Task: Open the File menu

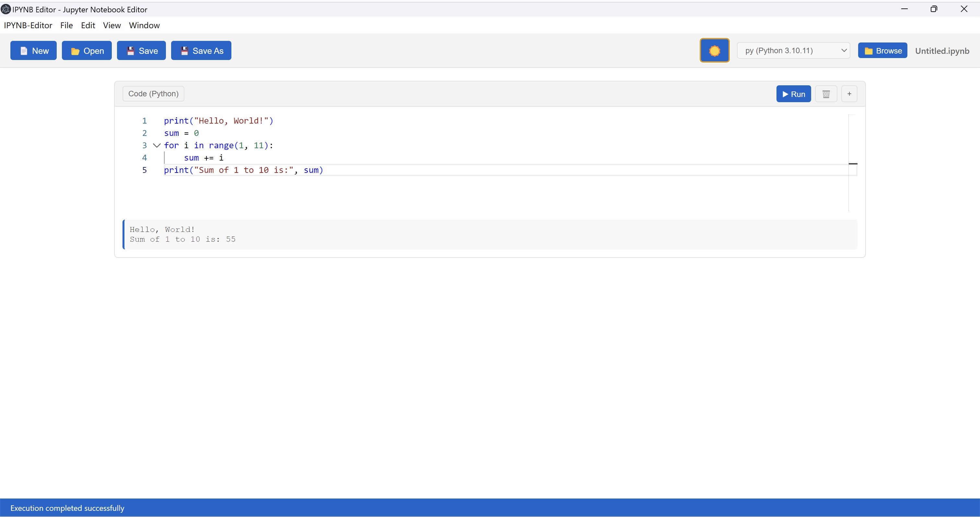Action: 66,26
